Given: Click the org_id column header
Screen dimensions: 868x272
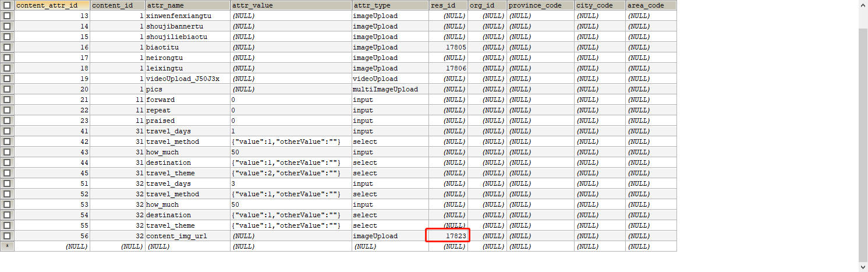Looking at the screenshot, I should click(x=487, y=5).
